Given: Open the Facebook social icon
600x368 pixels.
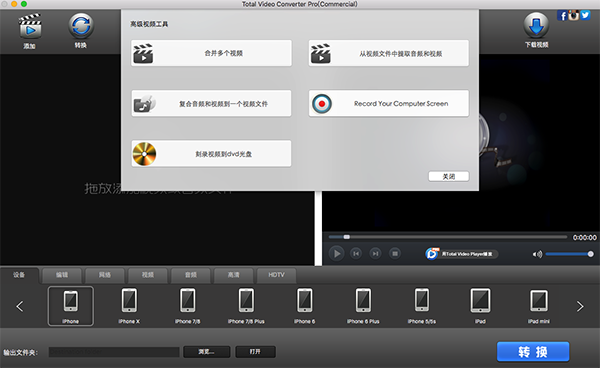Looking at the screenshot, I should [x=562, y=16].
